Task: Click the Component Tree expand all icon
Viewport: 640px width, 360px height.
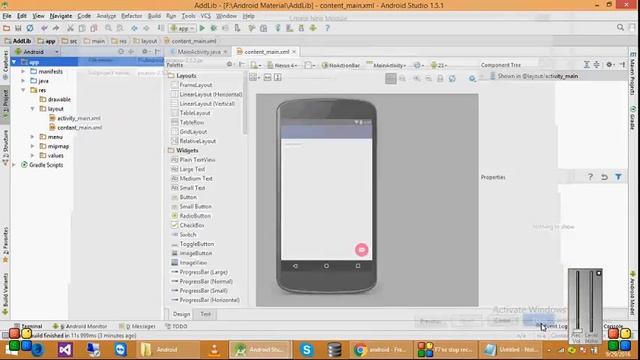Action: point(587,64)
